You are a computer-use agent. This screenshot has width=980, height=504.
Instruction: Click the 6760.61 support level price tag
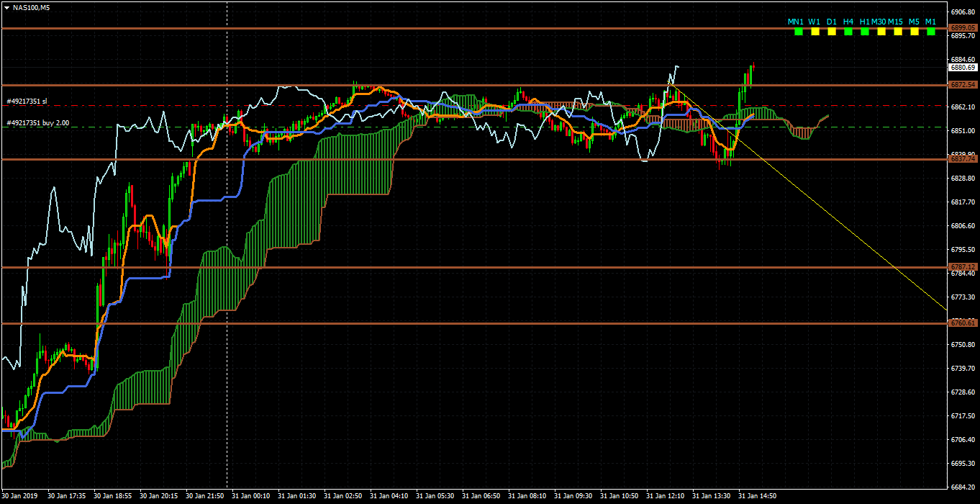click(962, 323)
